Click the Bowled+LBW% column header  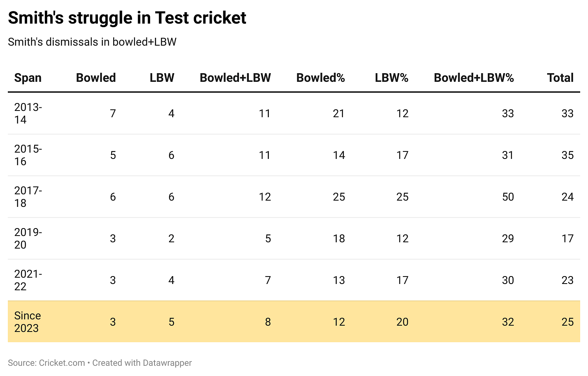pos(474,78)
